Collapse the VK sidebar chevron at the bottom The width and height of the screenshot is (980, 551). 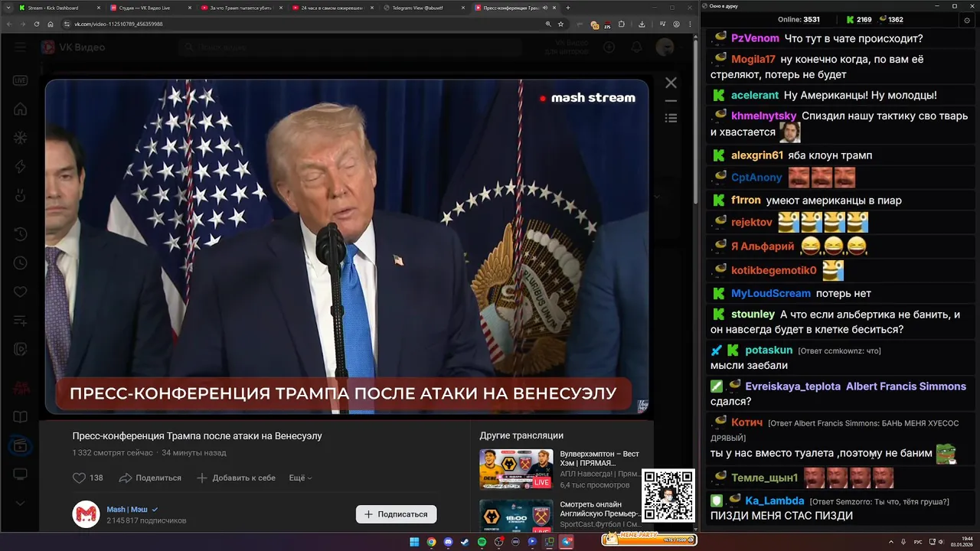click(x=20, y=504)
